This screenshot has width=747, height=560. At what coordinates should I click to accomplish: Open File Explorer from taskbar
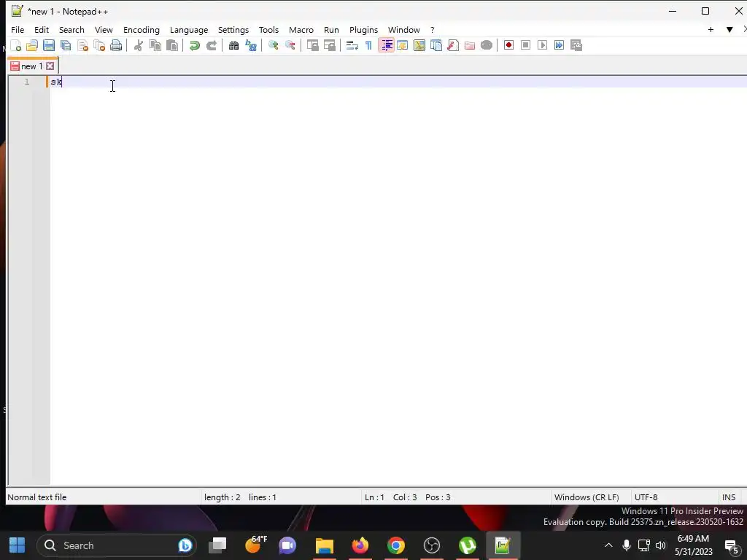pos(325,545)
